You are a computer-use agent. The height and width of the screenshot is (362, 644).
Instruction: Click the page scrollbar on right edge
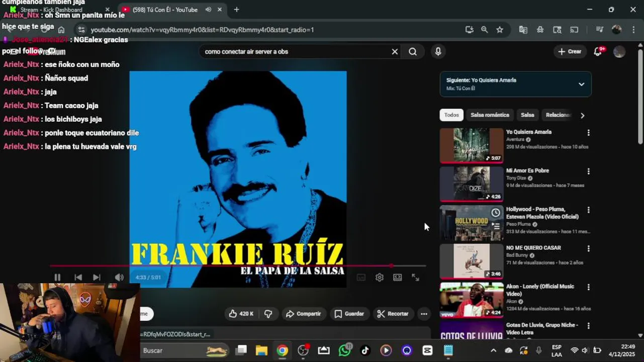click(640, 96)
